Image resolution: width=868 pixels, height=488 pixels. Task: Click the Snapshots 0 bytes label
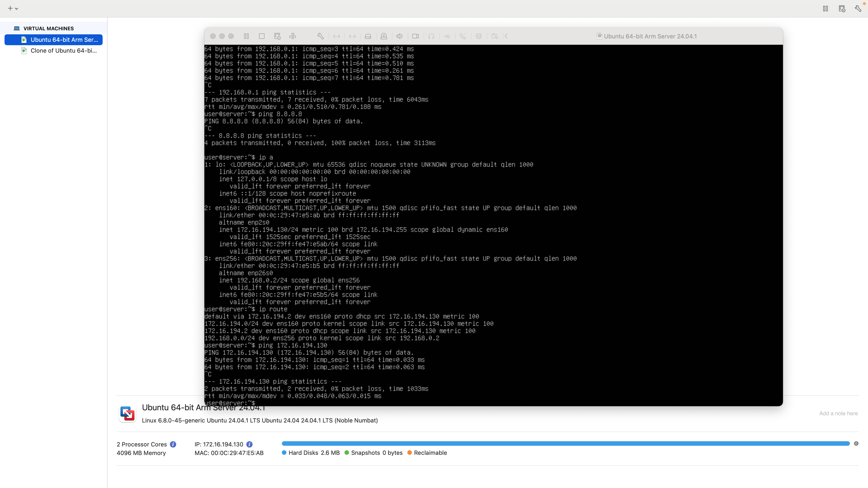[x=377, y=453]
